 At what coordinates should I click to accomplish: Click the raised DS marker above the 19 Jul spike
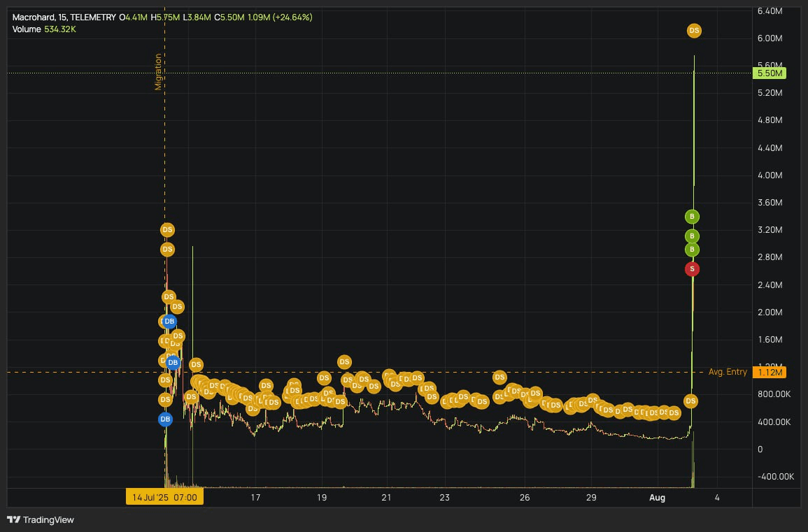344,362
